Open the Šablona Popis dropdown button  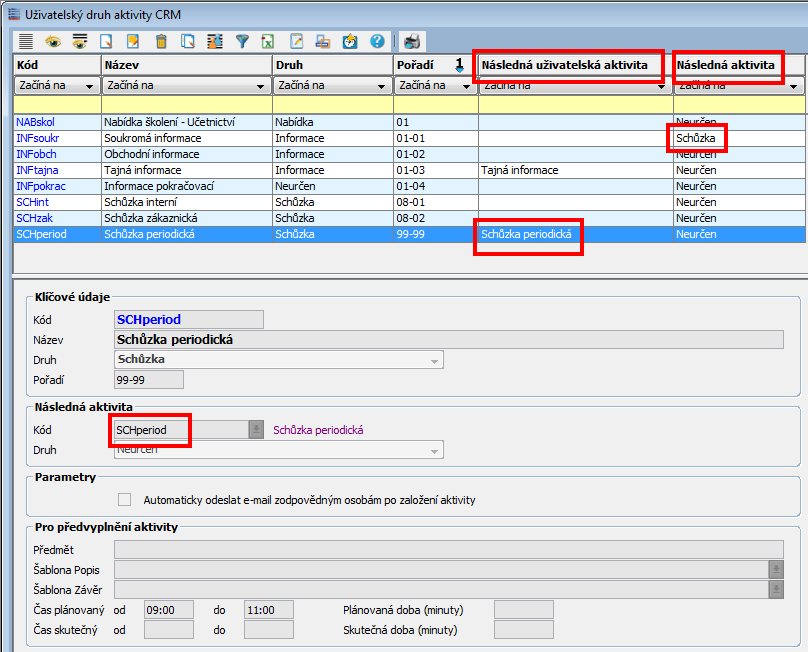(x=775, y=570)
